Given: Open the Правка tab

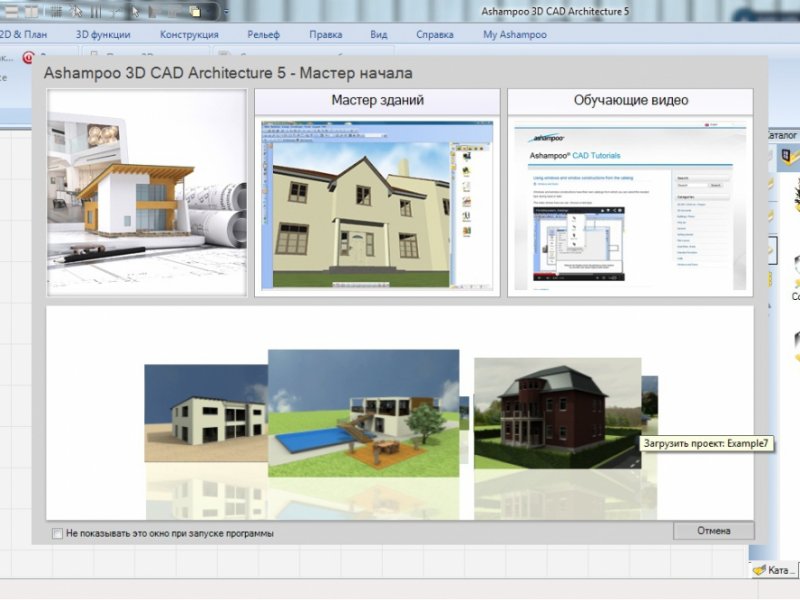Looking at the screenshot, I should [326, 35].
